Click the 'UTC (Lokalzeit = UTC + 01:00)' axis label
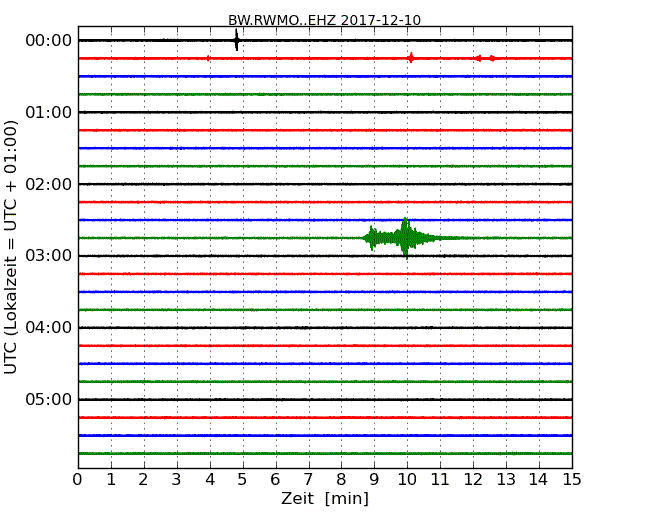This screenshot has width=650, height=520. click(x=11, y=247)
